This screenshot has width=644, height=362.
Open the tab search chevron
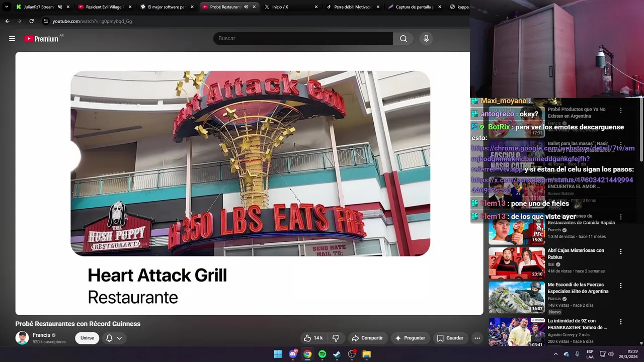tap(7, 7)
